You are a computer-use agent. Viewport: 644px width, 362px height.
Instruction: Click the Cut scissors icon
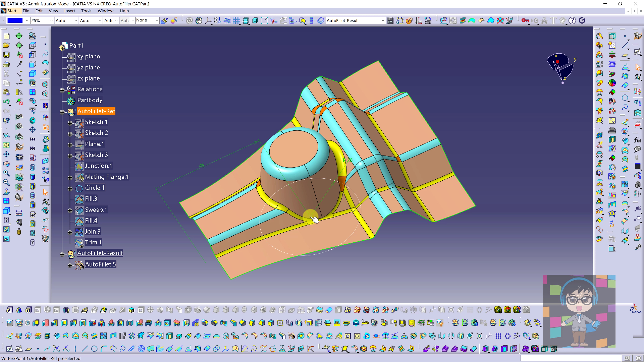[6, 73]
